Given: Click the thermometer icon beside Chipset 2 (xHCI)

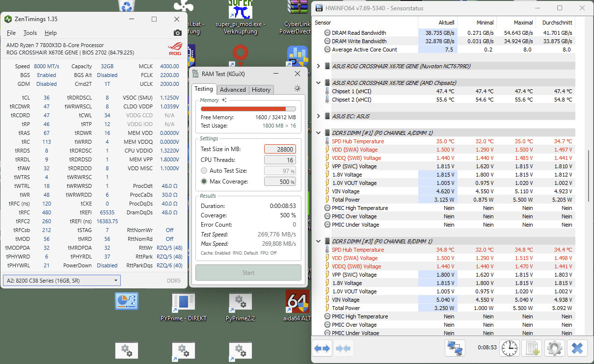Looking at the screenshot, I should pos(327,100).
